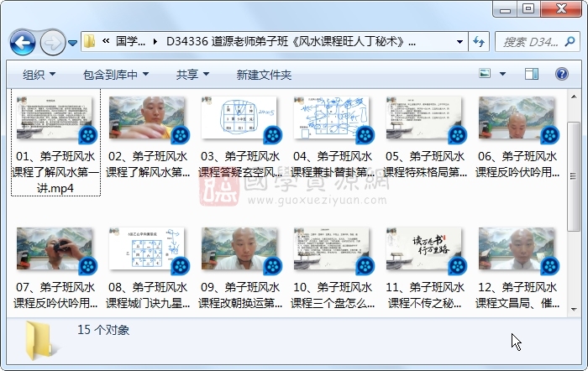Select video thumbnail 08 城门诀九星
Image resolution: width=588 pixels, height=371 pixels.
click(x=147, y=250)
